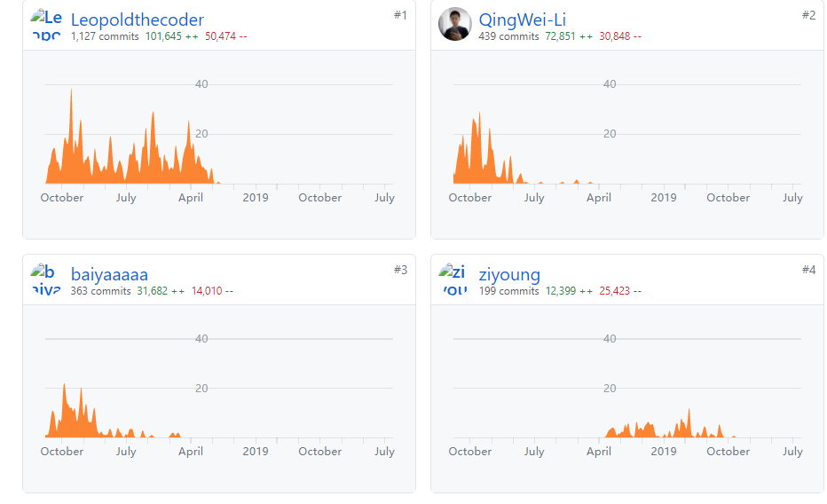The height and width of the screenshot is (504, 827).
Task: Select the #3 rank marker
Action: pyautogui.click(x=399, y=270)
